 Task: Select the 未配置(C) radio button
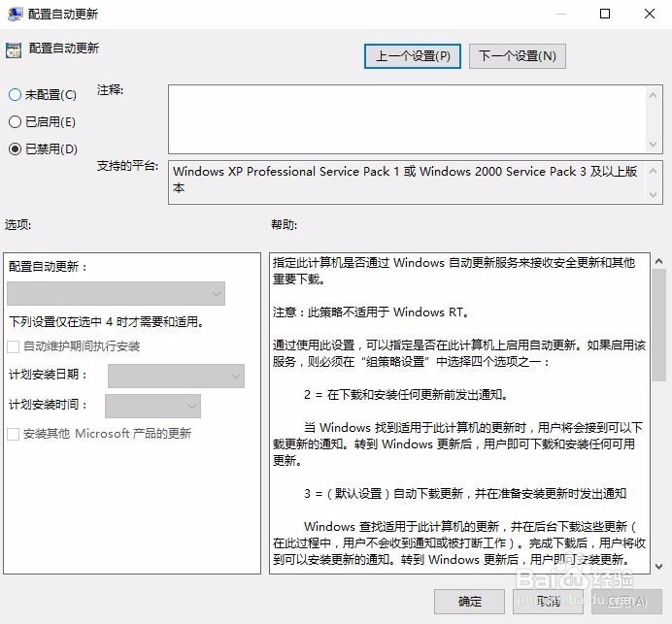click(x=15, y=95)
